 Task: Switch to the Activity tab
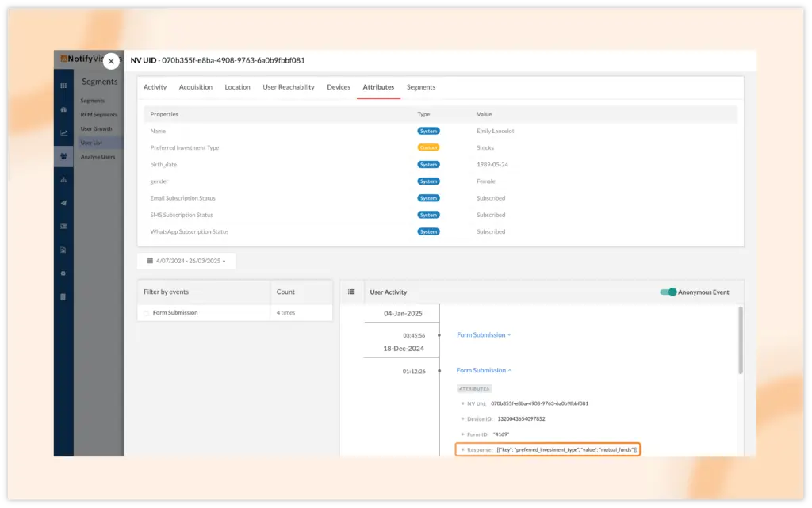pyautogui.click(x=155, y=87)
